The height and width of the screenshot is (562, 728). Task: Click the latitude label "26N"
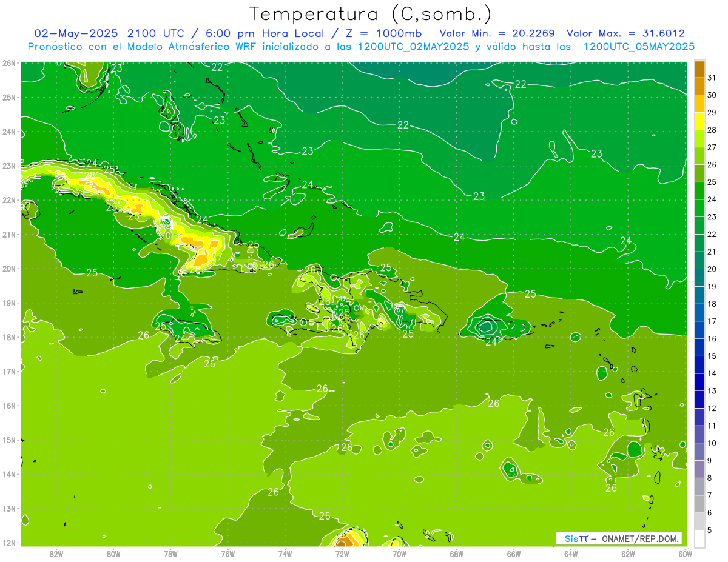[x=9, y=63]
